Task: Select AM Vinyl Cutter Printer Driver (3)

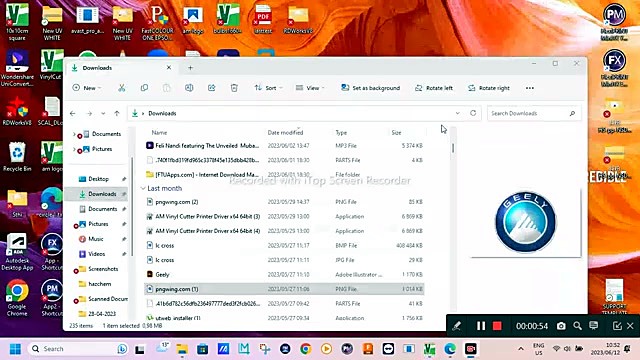Action: 284,216
